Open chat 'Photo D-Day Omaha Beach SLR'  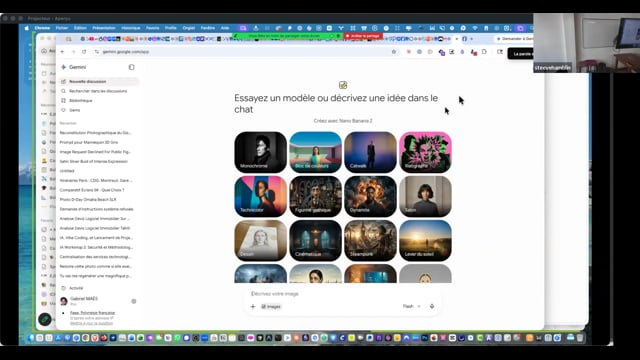tap(88, 200)
